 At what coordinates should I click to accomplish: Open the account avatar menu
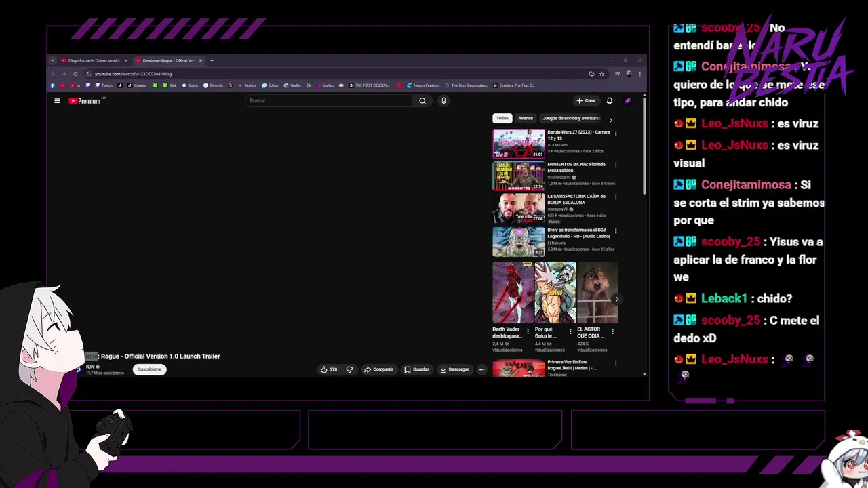[x=628, y=101]
